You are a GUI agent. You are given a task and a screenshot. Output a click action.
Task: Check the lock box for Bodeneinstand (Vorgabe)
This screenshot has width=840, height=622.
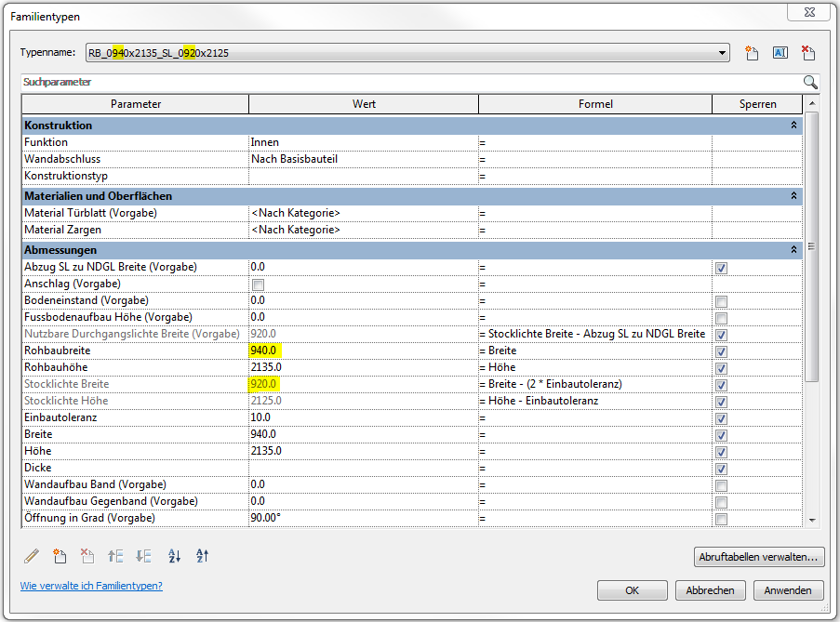click(x=721, y=301)
